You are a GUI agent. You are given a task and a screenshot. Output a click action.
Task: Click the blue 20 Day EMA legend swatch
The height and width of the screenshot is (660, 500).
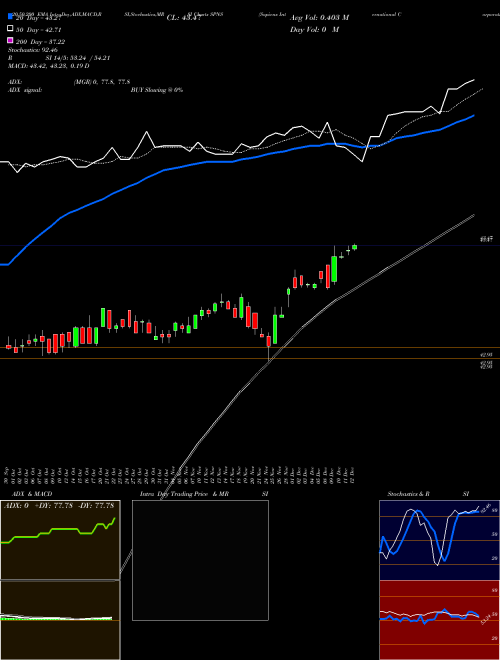click(10, 17)
